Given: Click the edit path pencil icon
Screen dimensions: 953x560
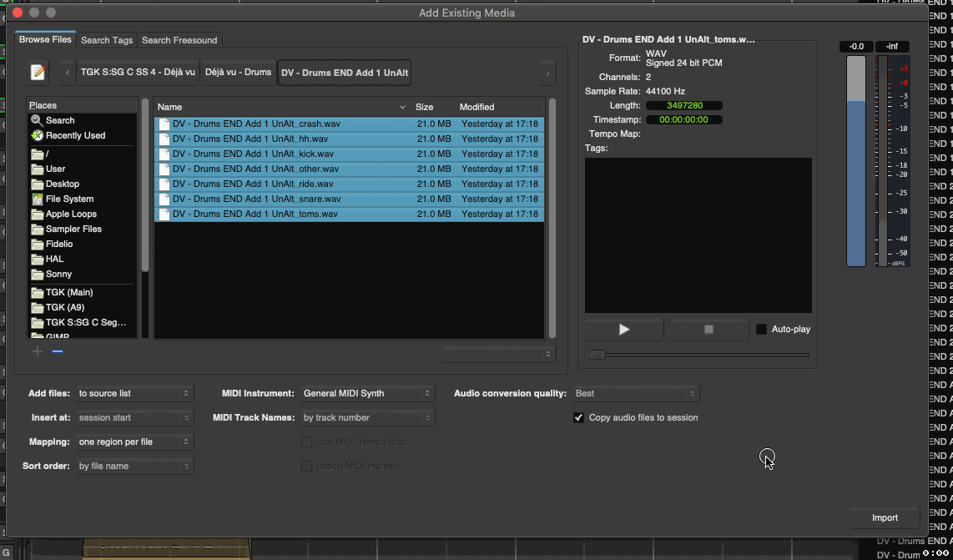Looking at the screenshot, I should 38,73.
